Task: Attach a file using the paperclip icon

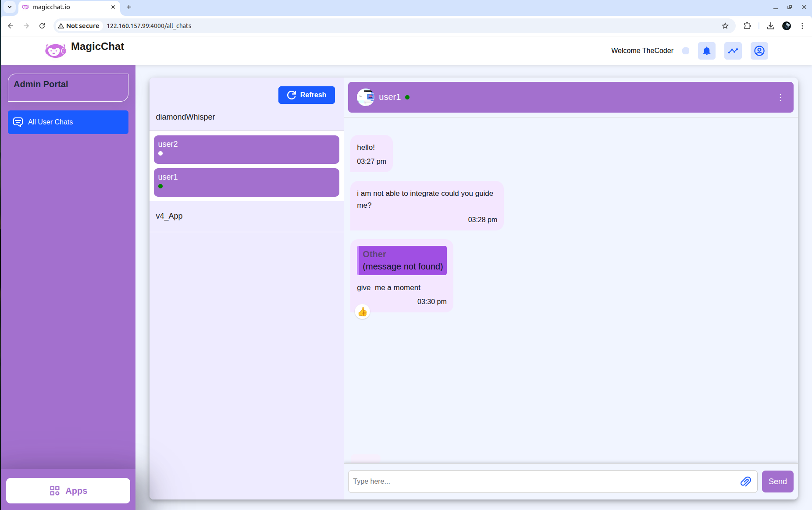Action: [x=745, y=482]
